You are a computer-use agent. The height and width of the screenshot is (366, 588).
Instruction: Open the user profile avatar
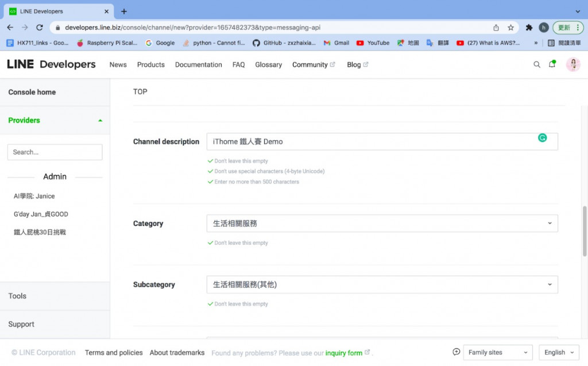click(573, 64)
